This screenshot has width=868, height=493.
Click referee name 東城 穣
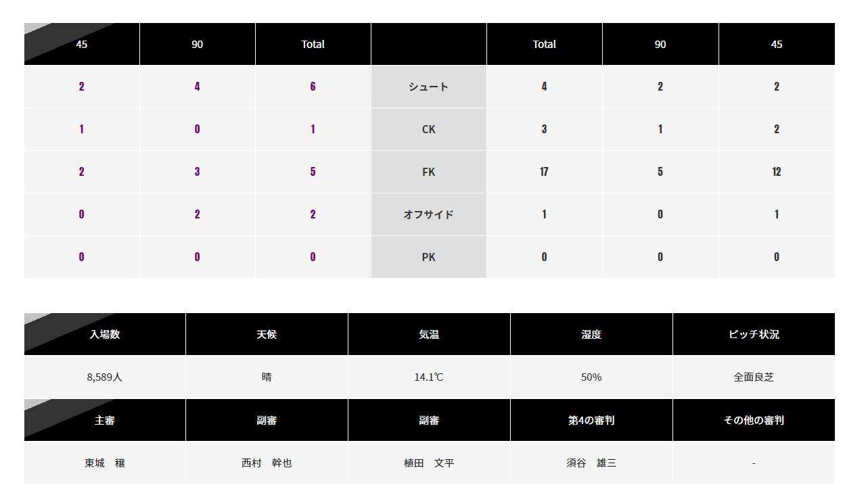105,463
